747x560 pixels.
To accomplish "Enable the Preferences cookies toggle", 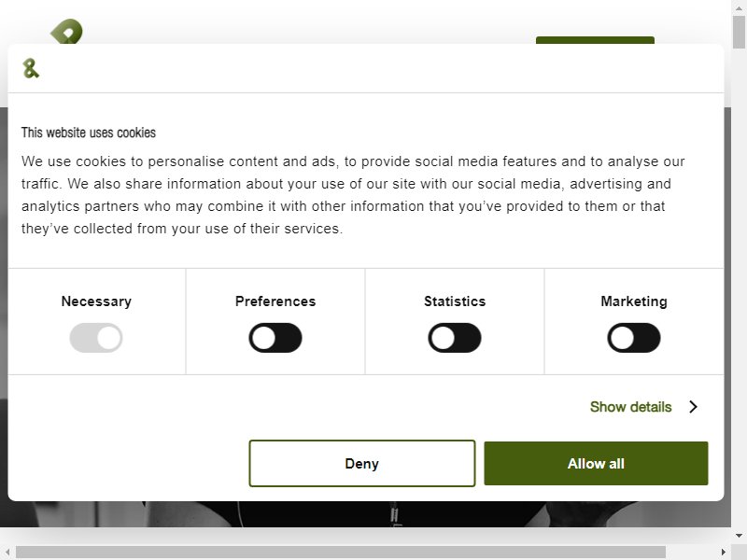I will [x=275, y=338].
